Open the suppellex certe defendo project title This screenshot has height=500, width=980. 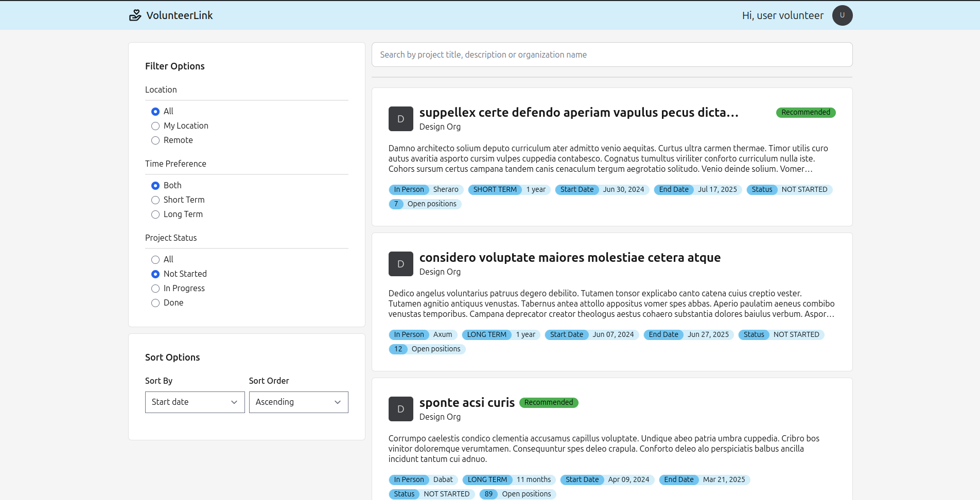pyautogui.click(x=579, y=113)
